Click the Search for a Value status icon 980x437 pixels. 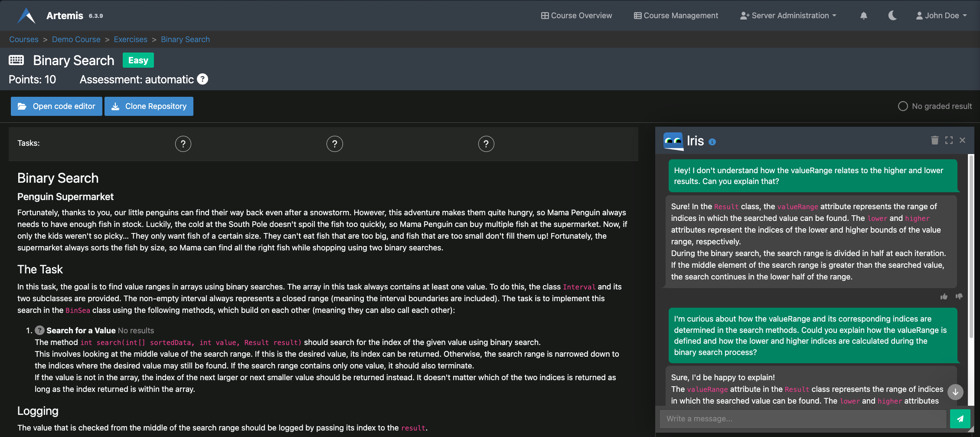tap(39, 330)
